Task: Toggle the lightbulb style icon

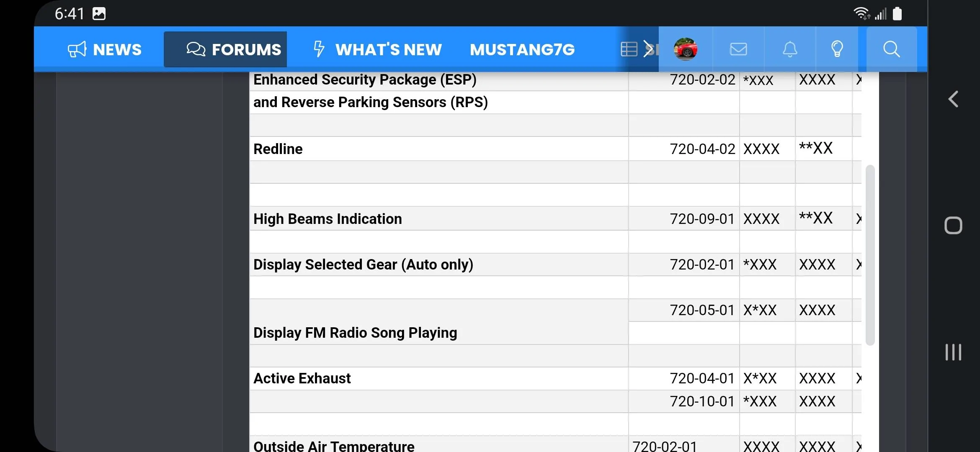Action: [x=837, y=49]
